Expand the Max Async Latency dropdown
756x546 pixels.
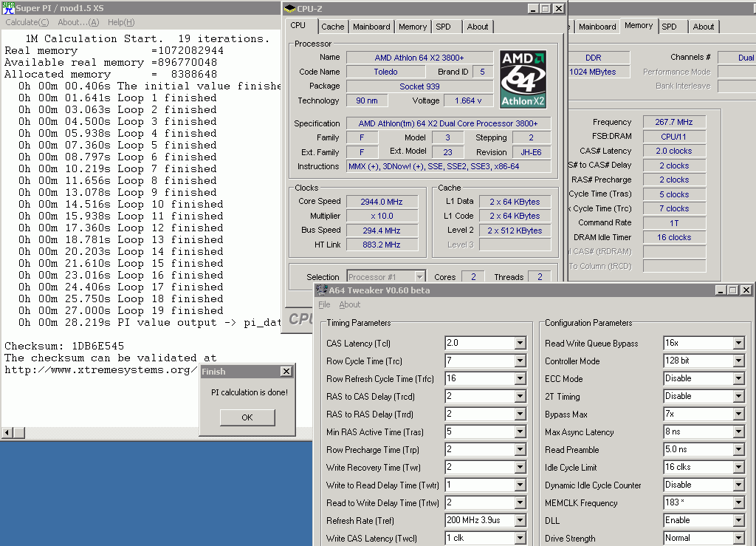(x=738, y=431)
